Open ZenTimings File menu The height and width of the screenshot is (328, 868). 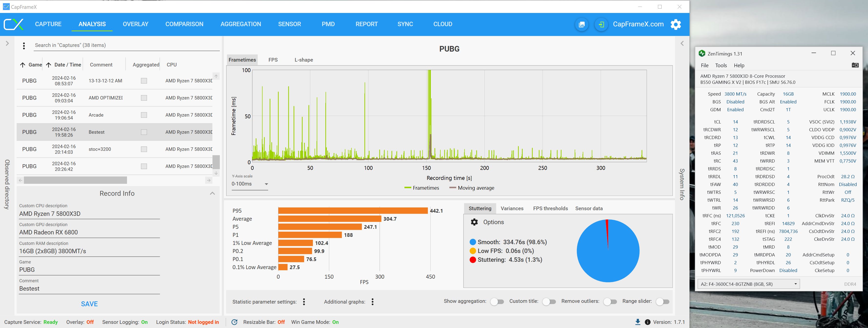[705, 66]
